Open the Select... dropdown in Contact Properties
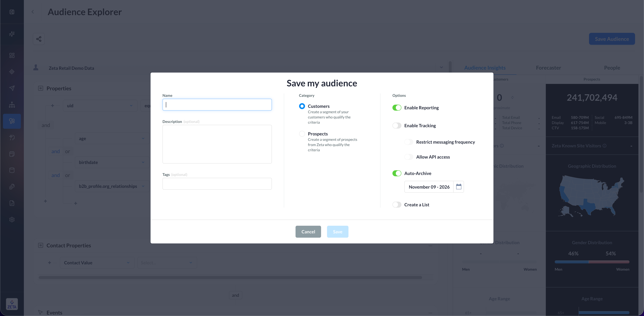Image resolution: width=644 pixels, height=316 pixels. click(167, 263)
